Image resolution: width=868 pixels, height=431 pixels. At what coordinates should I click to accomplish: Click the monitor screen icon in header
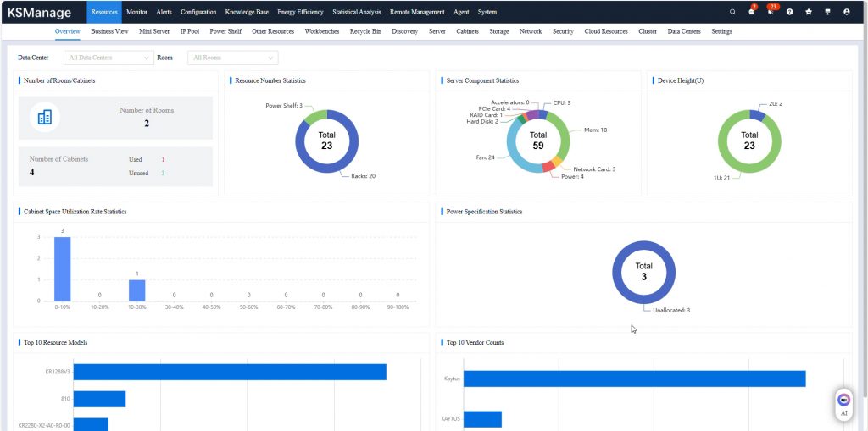[827, 12]
